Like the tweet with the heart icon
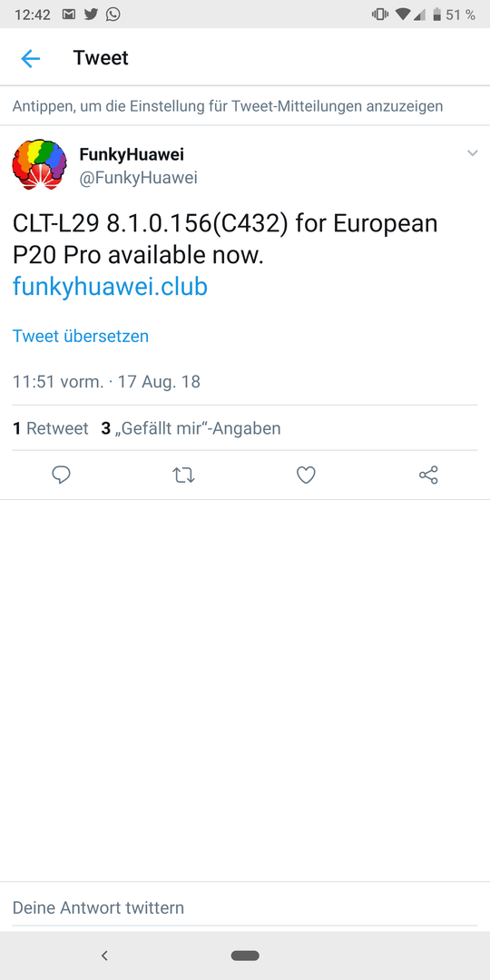 click(x=306, y=475)
